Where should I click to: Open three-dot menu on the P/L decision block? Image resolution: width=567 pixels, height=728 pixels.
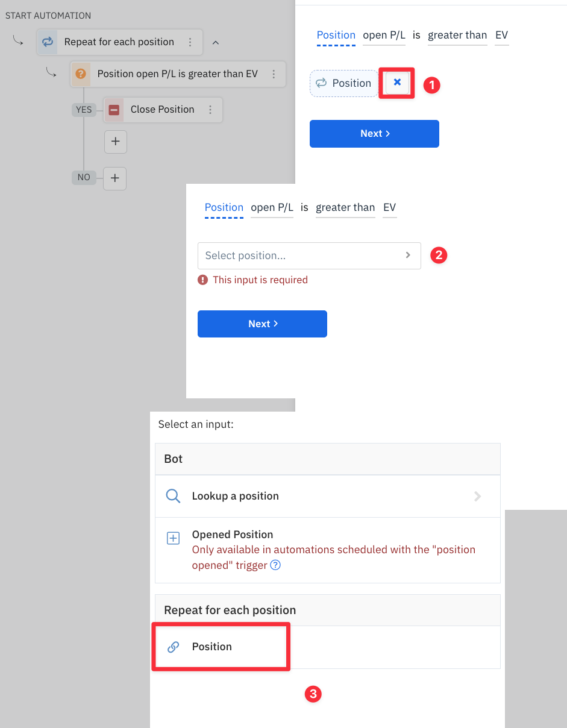(274, 74)
